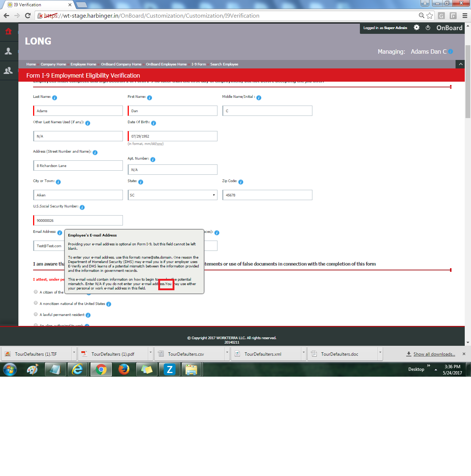
Task: Show info for Managing Adams Dan C
Action: (x=451, y=51)
